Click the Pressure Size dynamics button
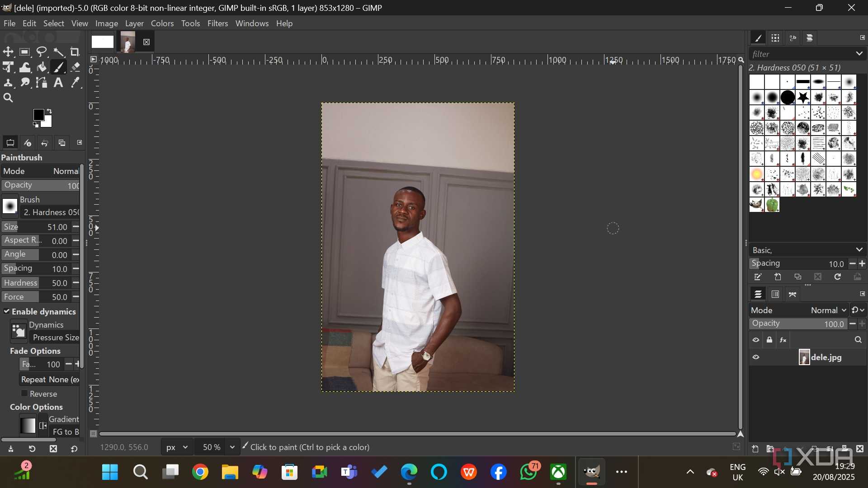Screen dimensions: 868x488 [x=55, y=338]
